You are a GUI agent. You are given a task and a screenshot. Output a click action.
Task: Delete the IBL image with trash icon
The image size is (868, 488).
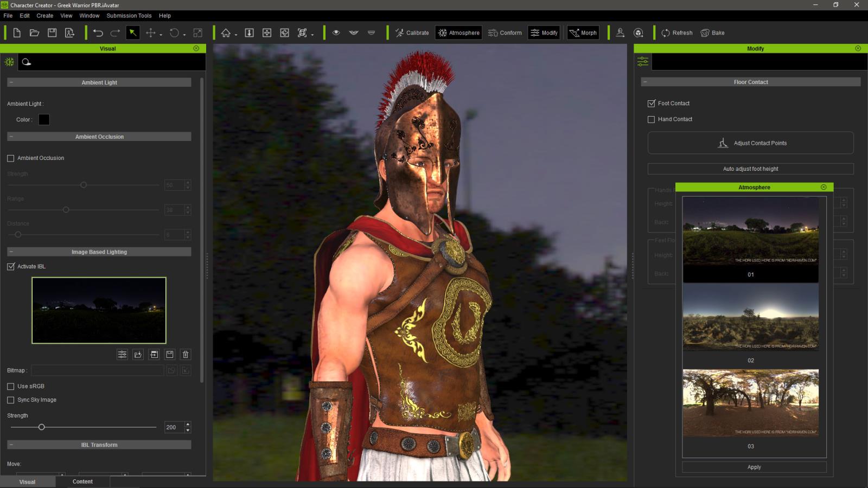coord(186,354)
